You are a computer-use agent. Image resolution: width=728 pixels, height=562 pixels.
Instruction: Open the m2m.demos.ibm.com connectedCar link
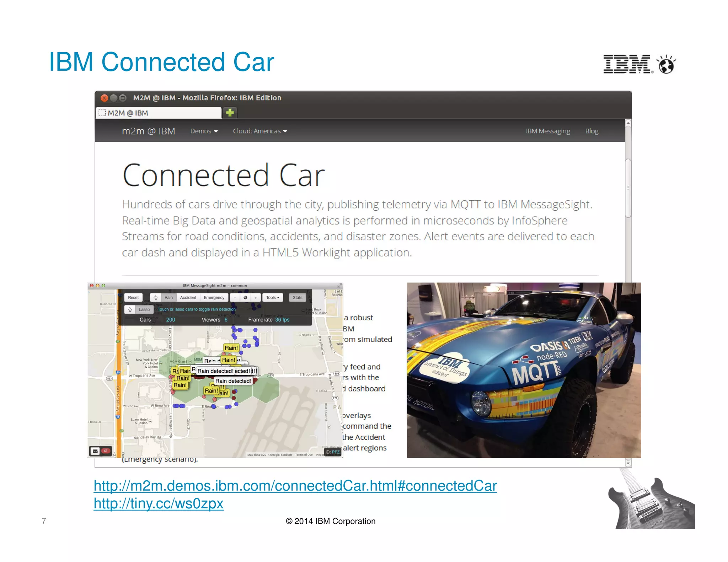pos(295,486)
